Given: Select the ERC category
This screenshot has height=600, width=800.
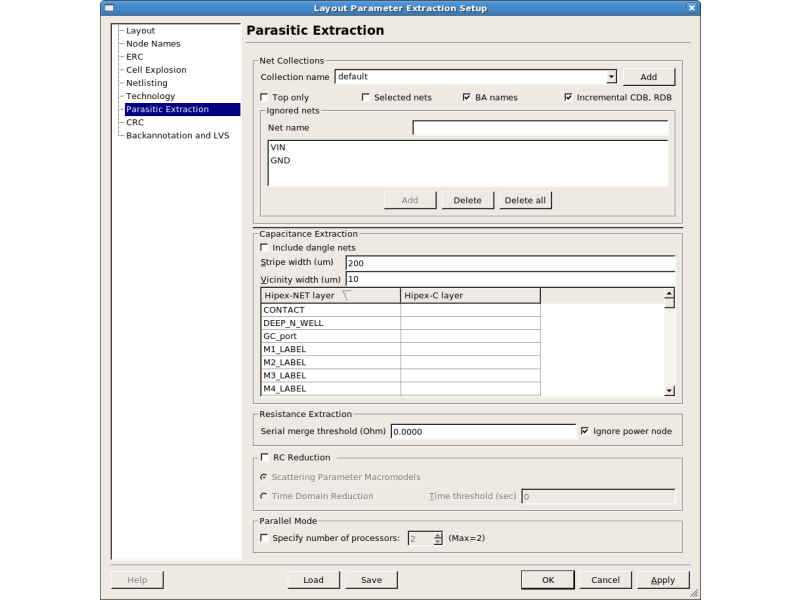Looking at the screenshot, I should coord(134,57).
